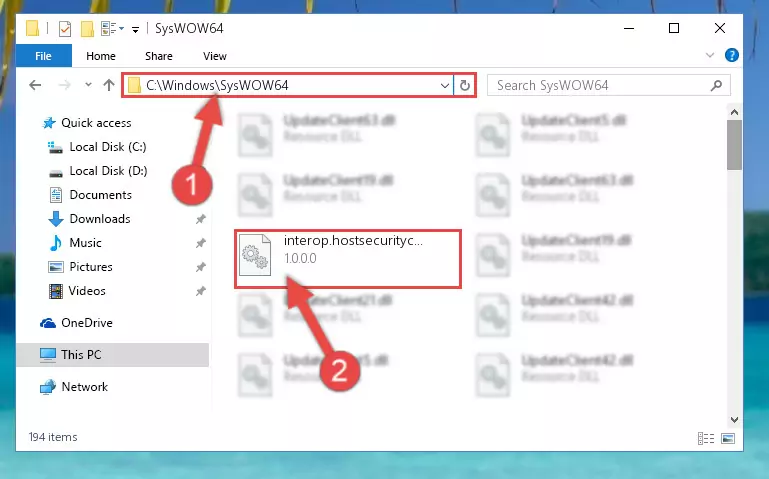Click the folder icon in the title bar

click(32, 28)
